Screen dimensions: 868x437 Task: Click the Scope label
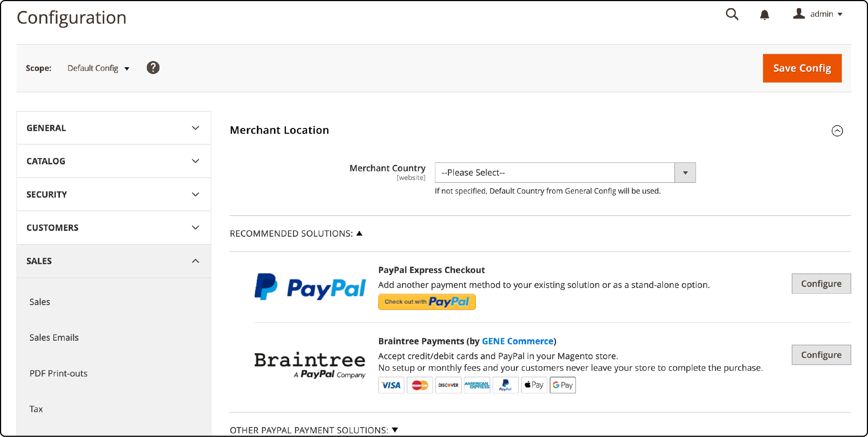click(x=39, y=68)
